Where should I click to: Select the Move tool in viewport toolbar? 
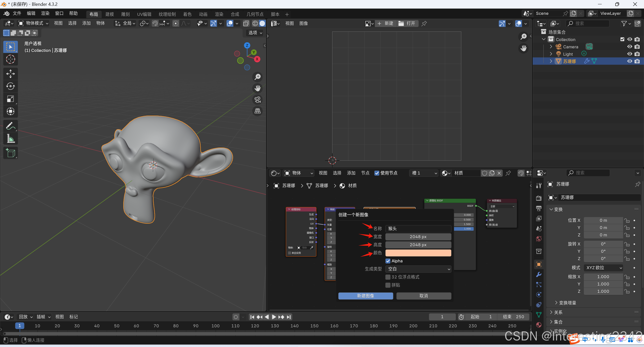(10, 74)
